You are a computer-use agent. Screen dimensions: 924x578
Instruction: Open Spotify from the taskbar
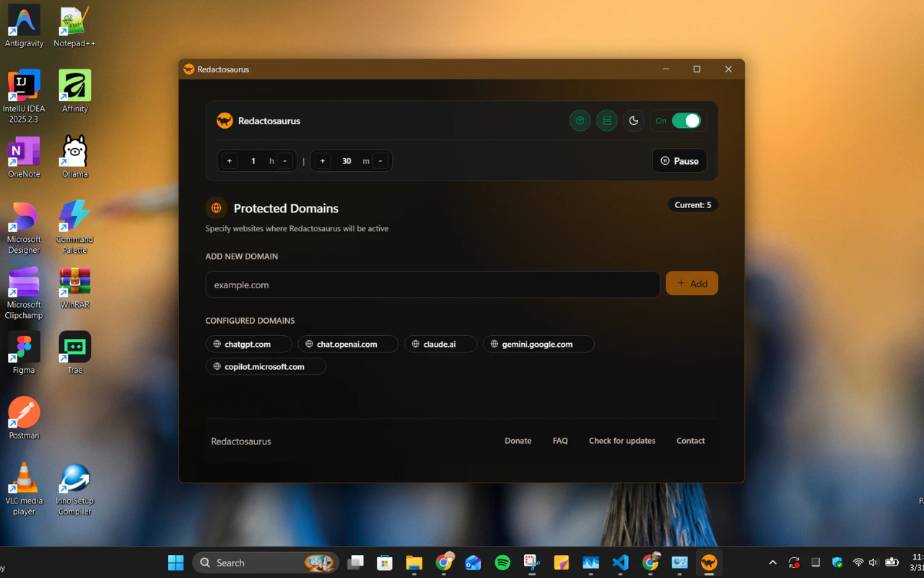point(502,563)
